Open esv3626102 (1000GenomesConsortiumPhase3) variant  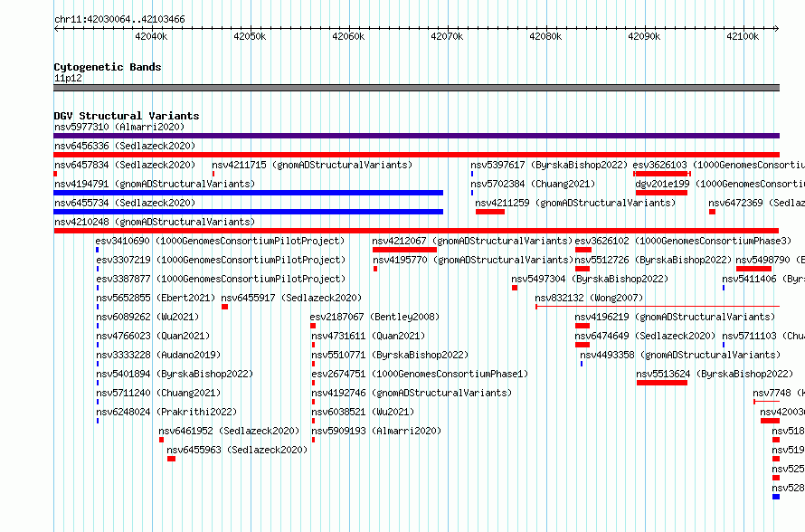683,241
